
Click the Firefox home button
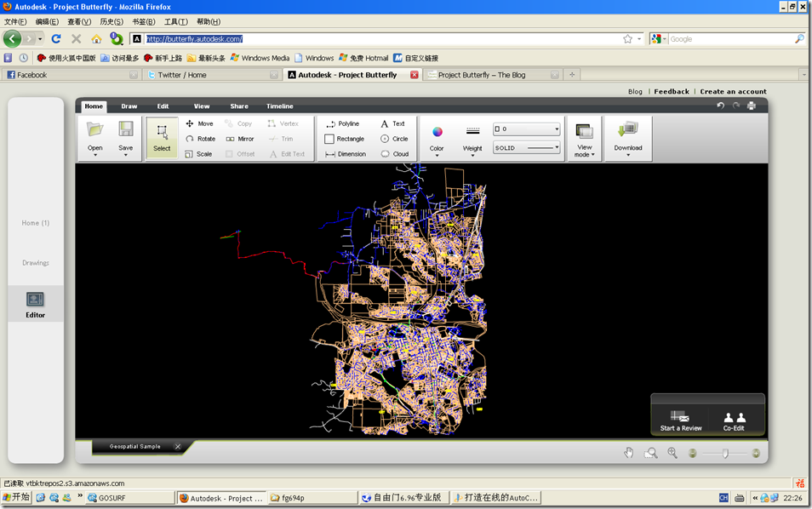96,39
